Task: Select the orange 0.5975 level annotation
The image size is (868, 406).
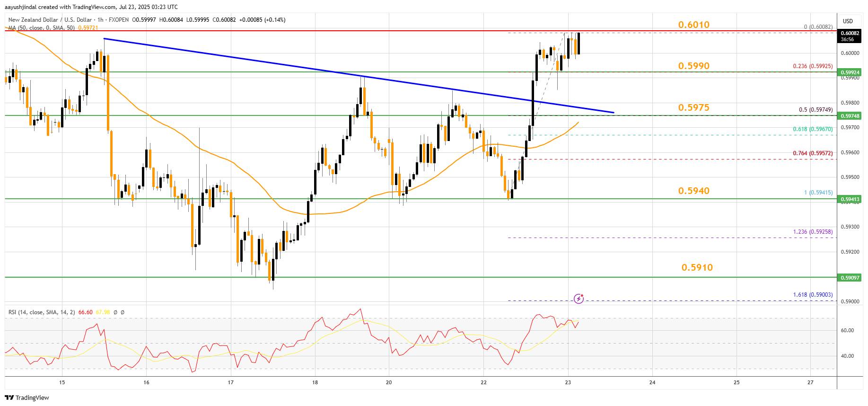Action: pyautogui.click(x=694, y=107)
